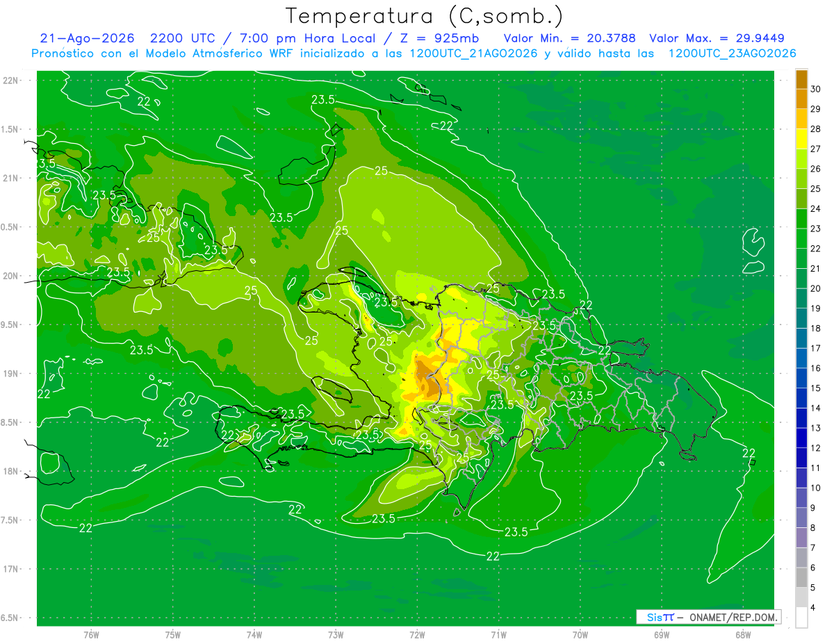This screenshot has height=644, width=834.
Task: Click the valid-until time '1200UTC_23AGO2026'
Action: [732, 53]
